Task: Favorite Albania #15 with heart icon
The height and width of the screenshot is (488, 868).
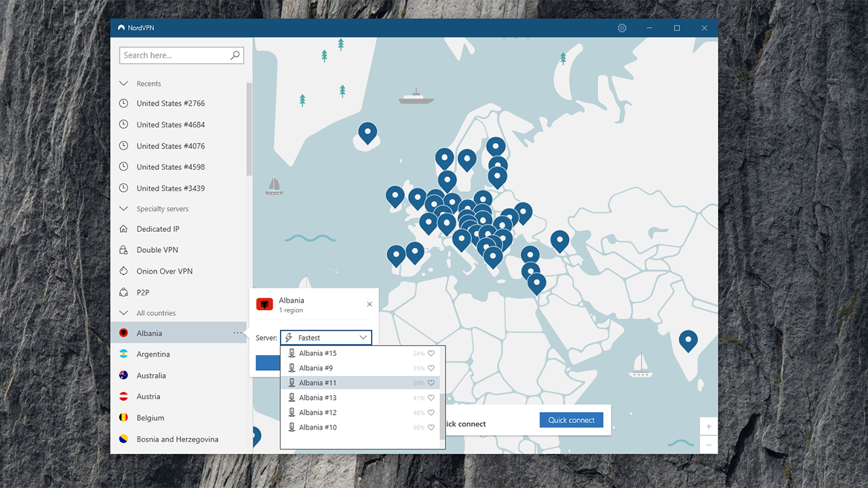Action: coord(431,353)
